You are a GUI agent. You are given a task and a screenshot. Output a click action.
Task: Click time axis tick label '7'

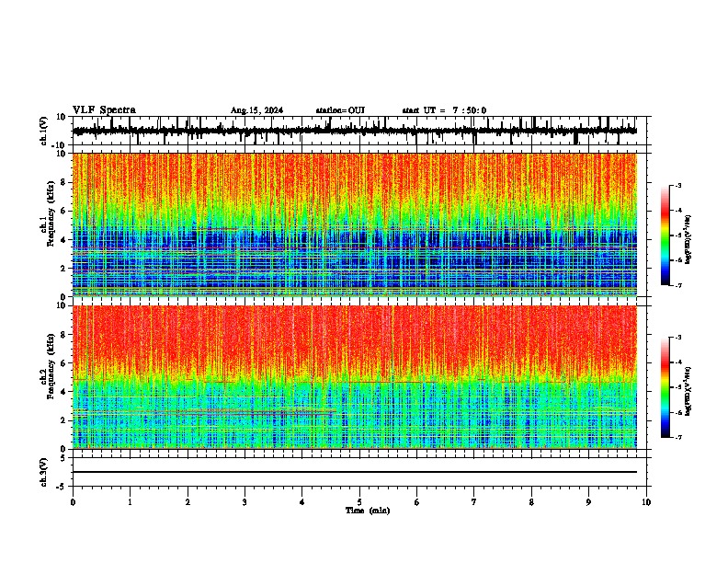474,502
